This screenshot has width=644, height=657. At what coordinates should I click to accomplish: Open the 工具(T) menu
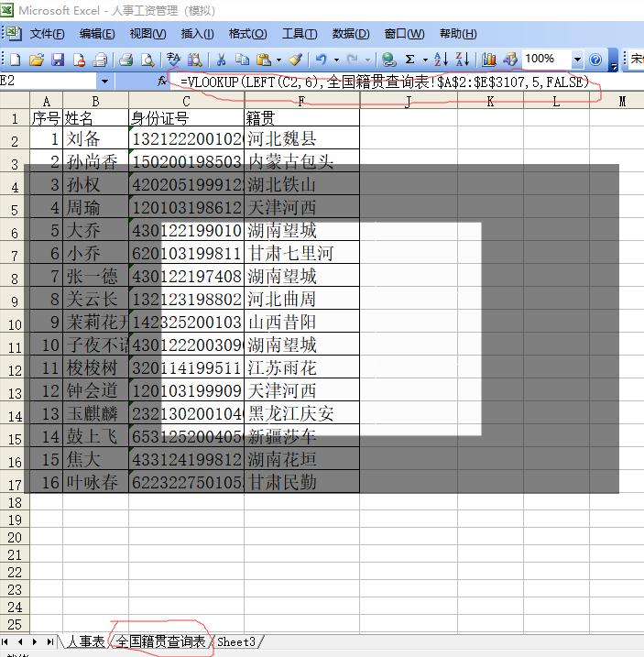[x=300, y=34]
